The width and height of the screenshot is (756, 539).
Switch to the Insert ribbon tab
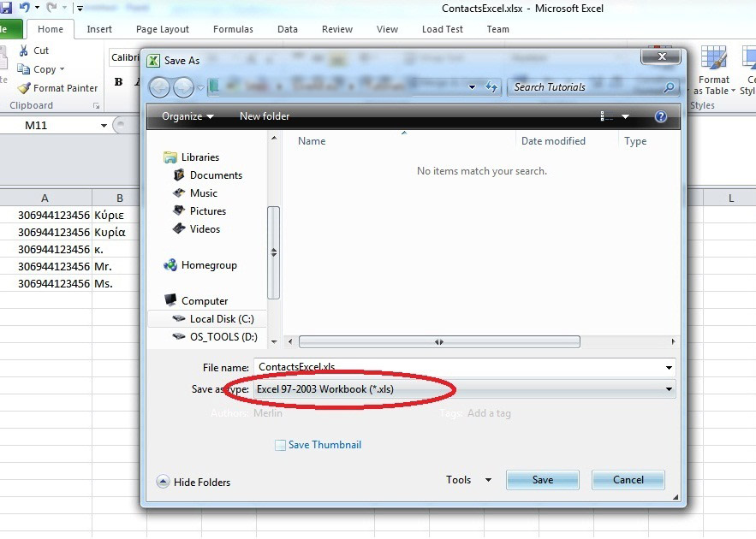point(99,29)
